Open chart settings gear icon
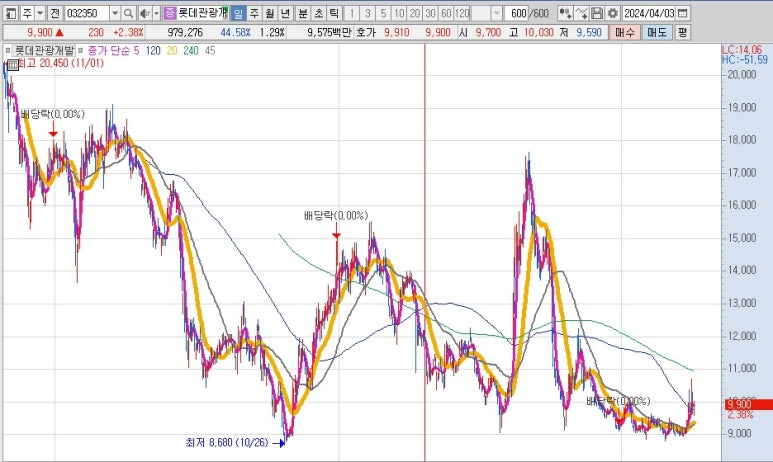Image resolution: width=773 pixels, height=462 pixels. coord(611,13)
